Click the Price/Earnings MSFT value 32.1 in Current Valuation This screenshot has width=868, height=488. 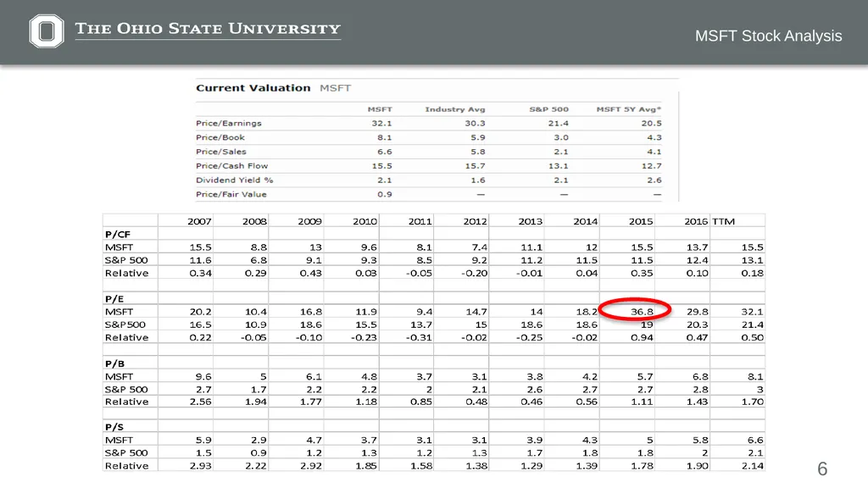(x=382, y=124)
